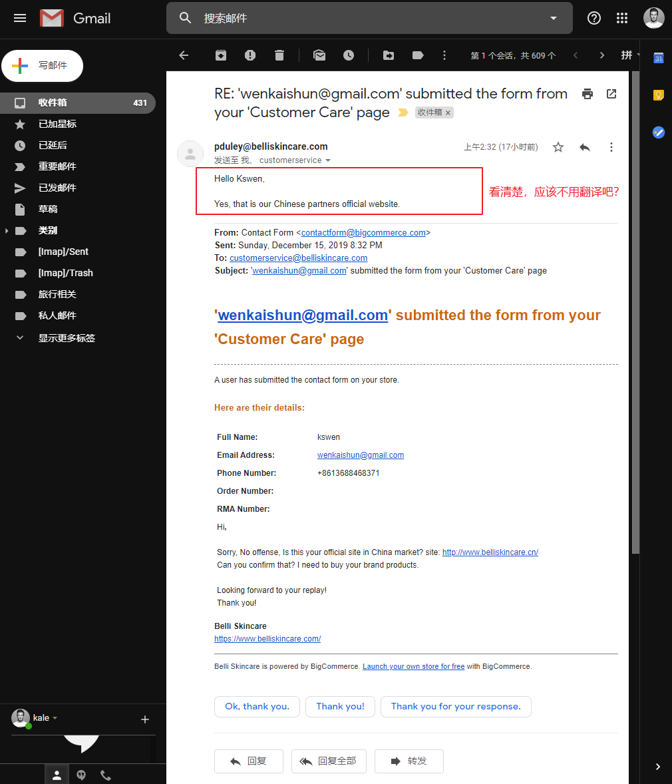This screenshot has height=784, width=672.
Task: Delete this email with trash icon
Action: pos(279,55)
